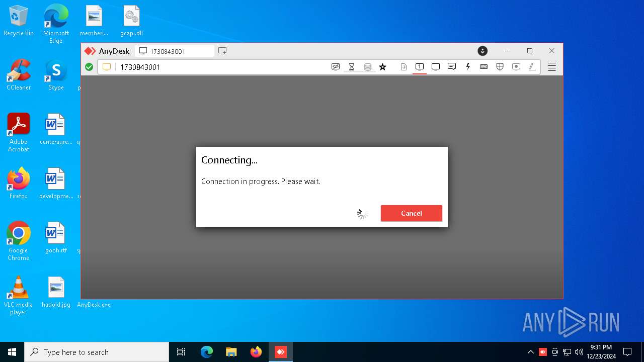Click the round download-arrow badge in title bar
This screenshot has width=644, height=362.
(x=482, y=51)
